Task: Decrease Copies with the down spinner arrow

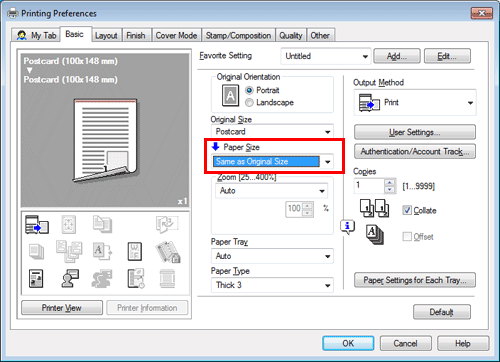Action: coord(389,190)
